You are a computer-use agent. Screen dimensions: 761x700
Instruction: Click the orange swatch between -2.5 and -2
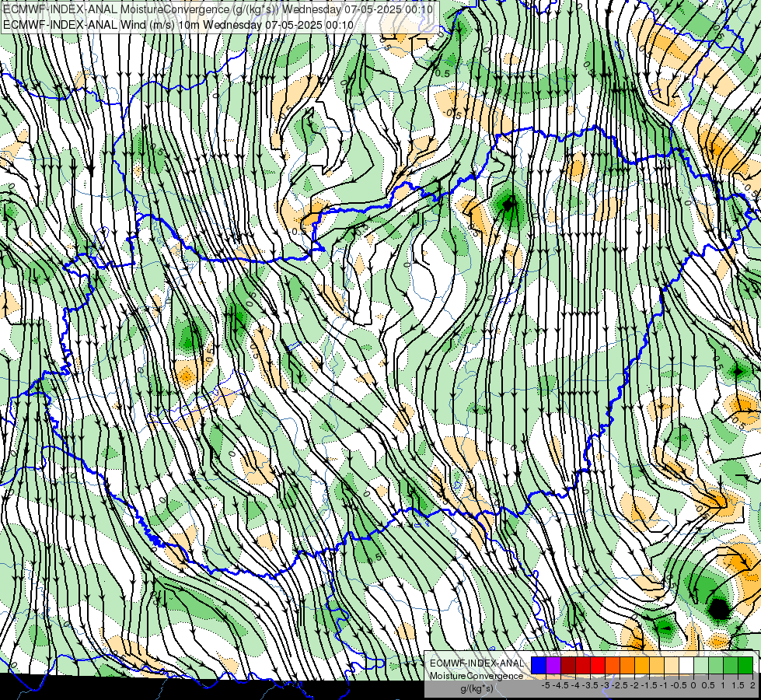pyautogui.click(x=627, y=665)
